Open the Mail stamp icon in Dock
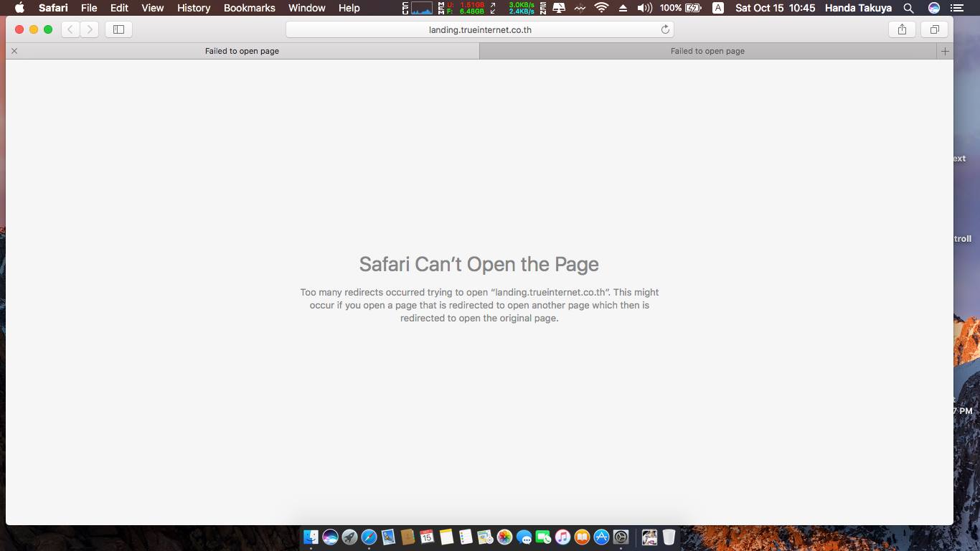Screen dimensions: 980x551 pos(388,537)
